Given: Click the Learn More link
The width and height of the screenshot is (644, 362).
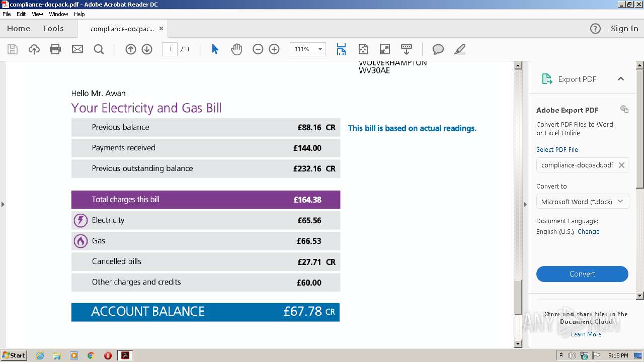Looking at the screenshot, I should [586, 334].
